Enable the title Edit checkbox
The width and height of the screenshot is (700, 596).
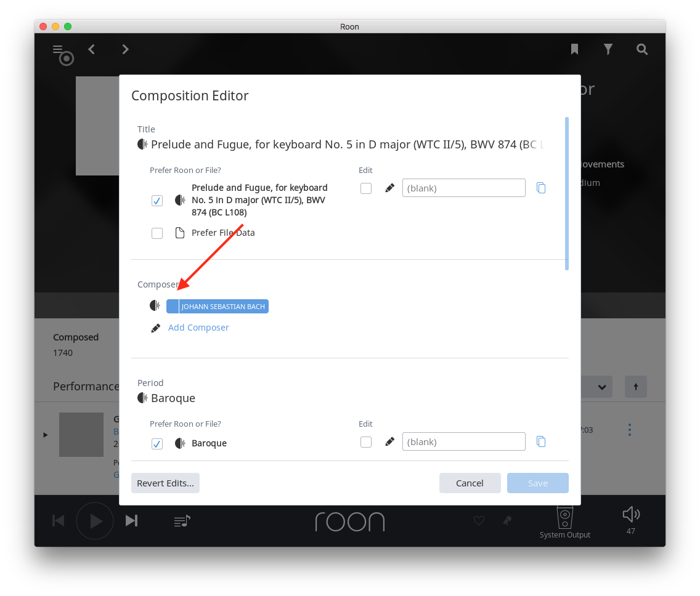(x=365, y=188)
